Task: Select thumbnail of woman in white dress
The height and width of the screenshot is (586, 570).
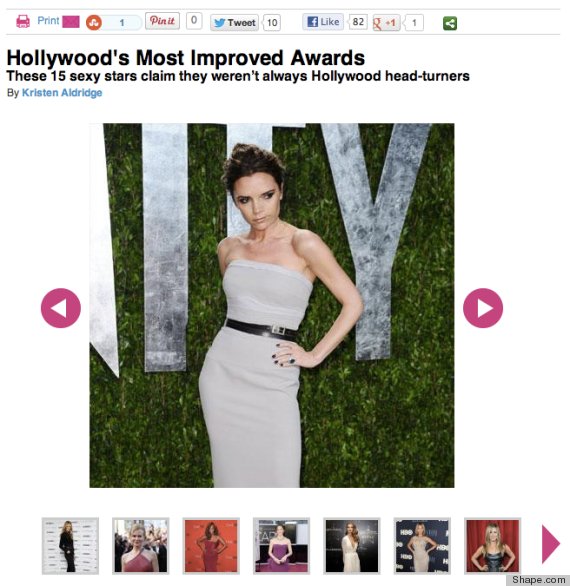Action: point(352,546)
